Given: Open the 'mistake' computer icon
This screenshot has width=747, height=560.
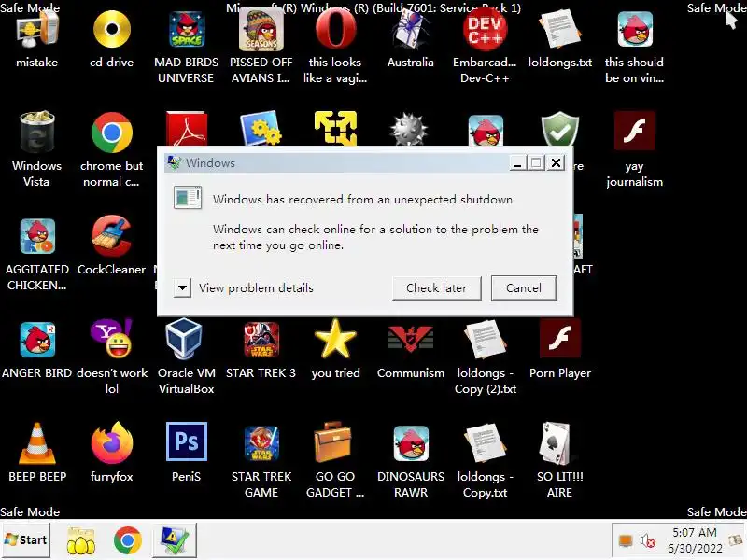Looking at the screenshot, I should pyautogui.click(x=37, y=30).
